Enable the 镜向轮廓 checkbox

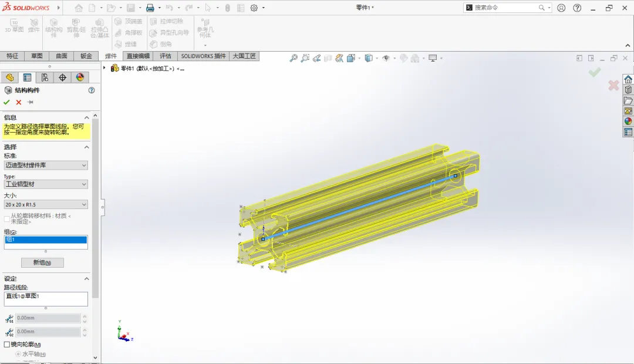[7, 345]
